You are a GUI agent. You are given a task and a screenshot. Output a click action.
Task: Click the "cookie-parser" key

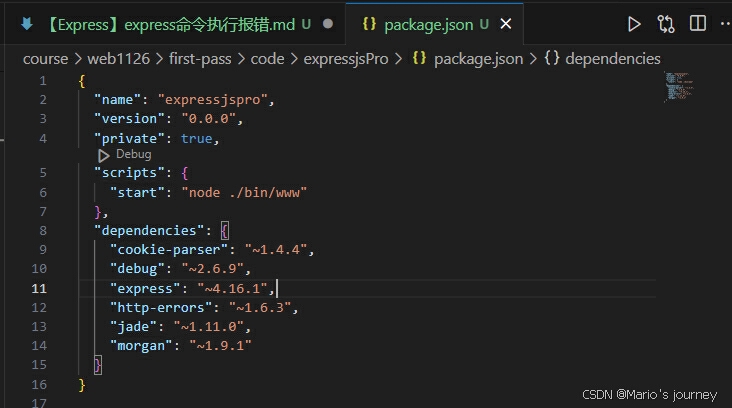coord(169,250)
